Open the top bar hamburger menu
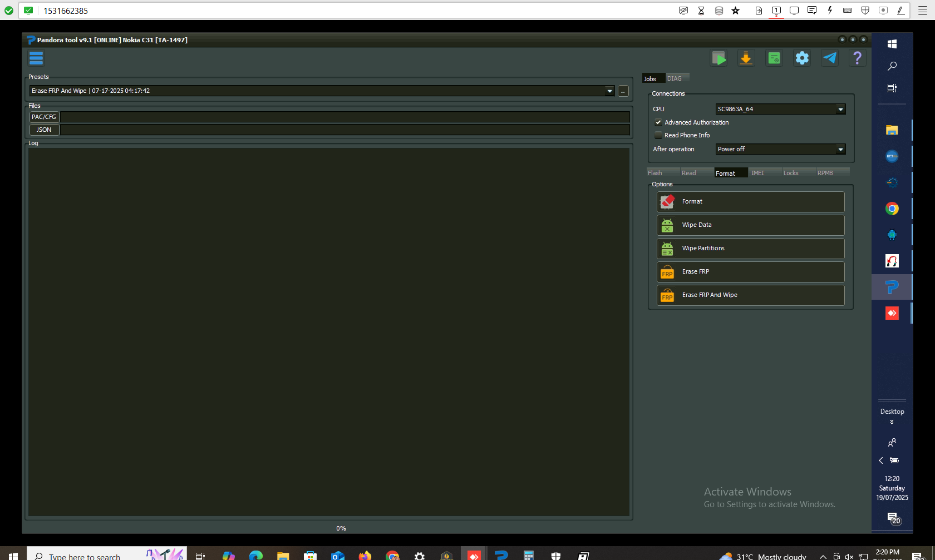 pos(923,11)
